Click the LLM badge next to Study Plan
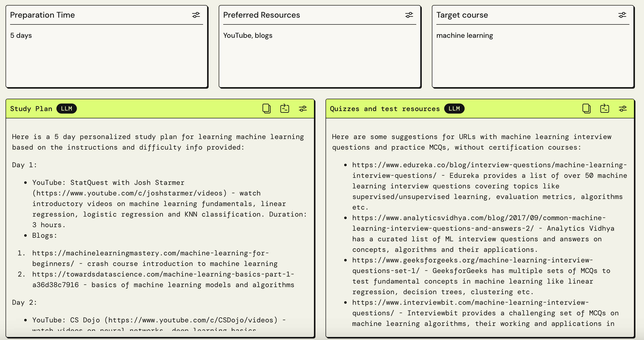The width and height of the screenshot is (644, 340). [x=67, y=109]
